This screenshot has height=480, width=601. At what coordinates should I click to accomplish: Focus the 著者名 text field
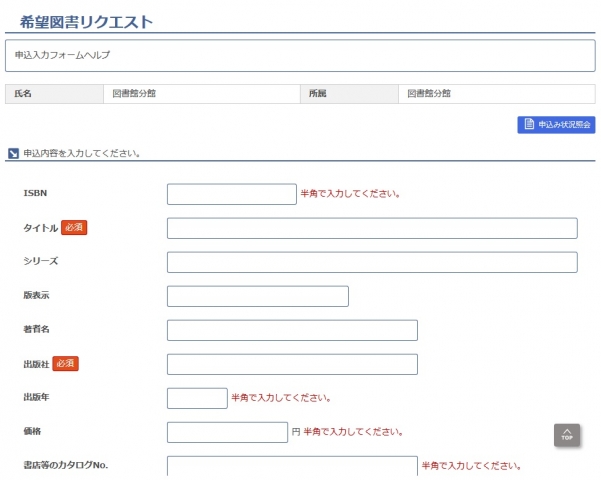point(291,330)
